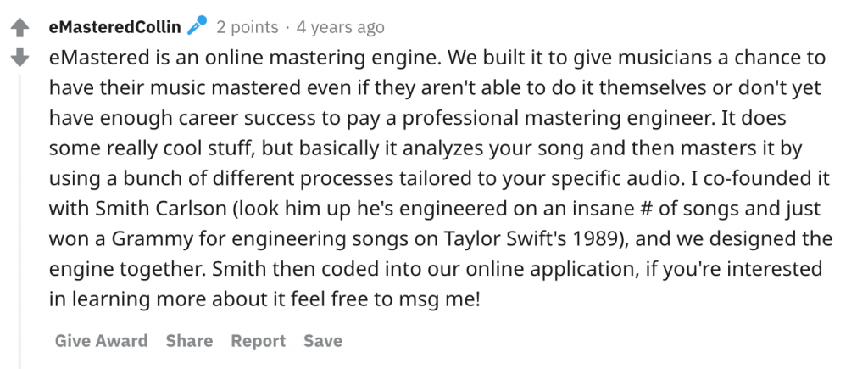Open eMasteredCollin's user profile
This screenshot has height=369, width=868.
pyautogui.click(x=114, y=26)
